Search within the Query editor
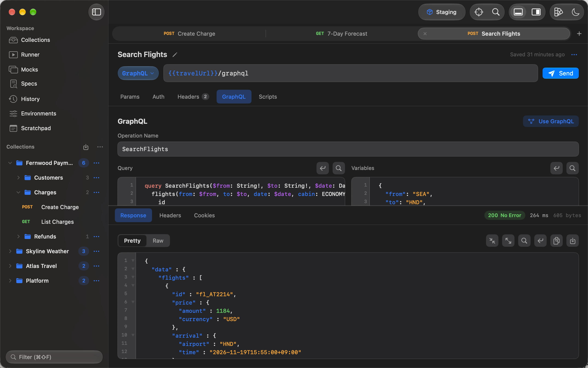 (x=339, y=168)
